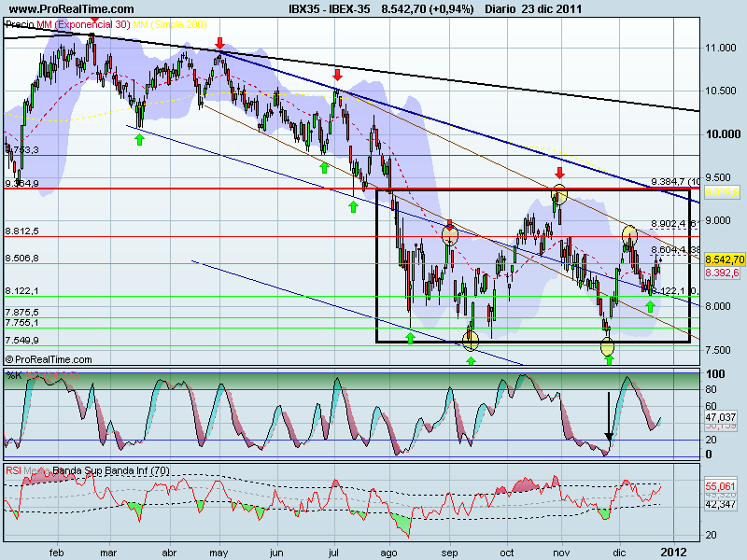Click the abr month label on time axis
This screenshot has width=747, height=560.
(169, 553)
